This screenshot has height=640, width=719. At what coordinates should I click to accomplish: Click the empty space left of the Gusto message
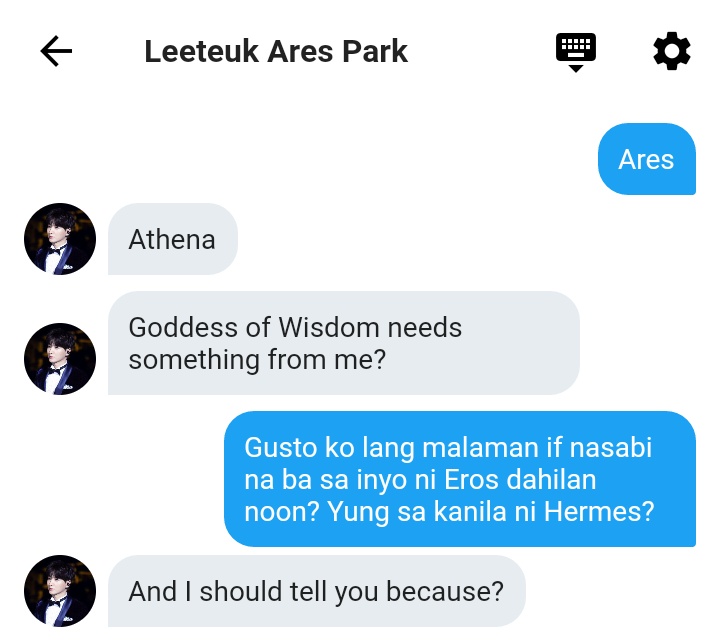click(x=112, y=479)
